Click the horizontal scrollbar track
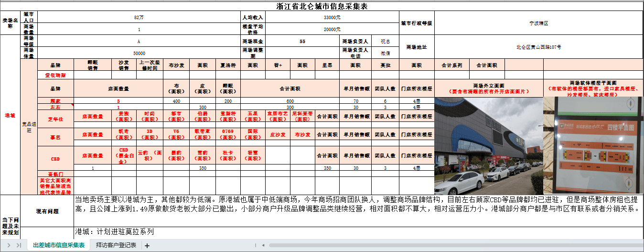This screenshot has height=252, width=644. [430, 245]
